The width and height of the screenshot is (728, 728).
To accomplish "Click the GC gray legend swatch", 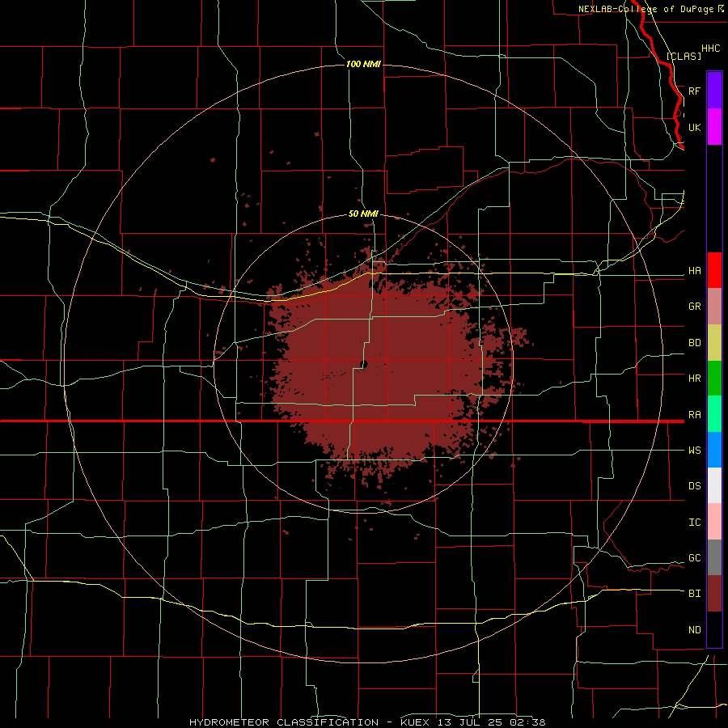I will pos(714,557).
